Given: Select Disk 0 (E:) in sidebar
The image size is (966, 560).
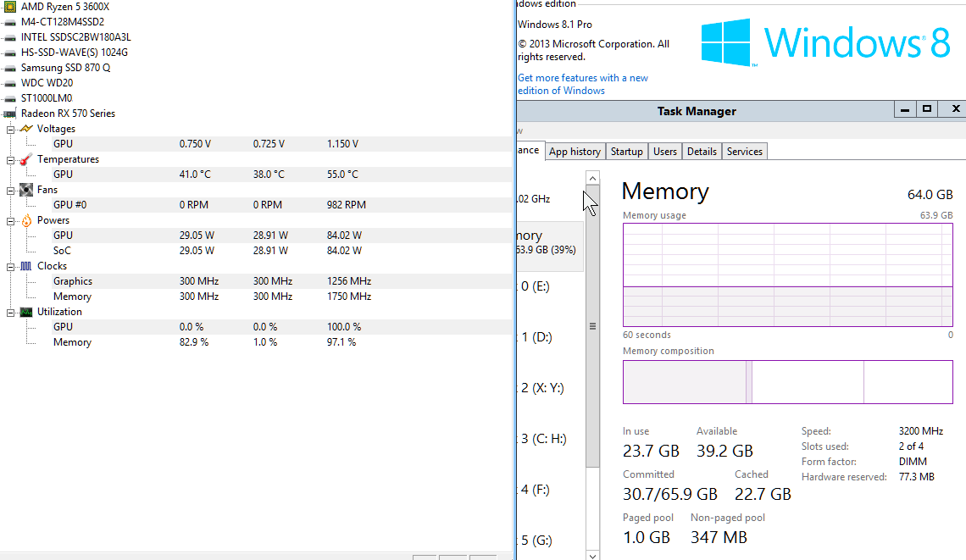Looking at the screenshot, I should (x=550, y=286).
